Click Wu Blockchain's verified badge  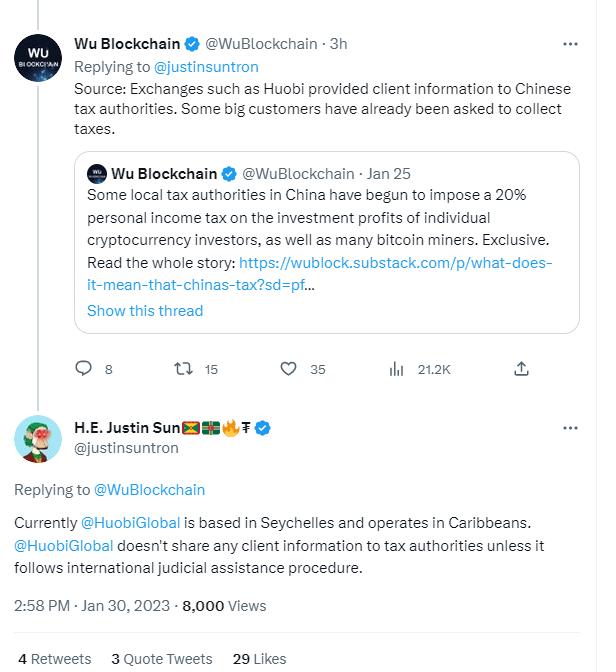[193, 44]
